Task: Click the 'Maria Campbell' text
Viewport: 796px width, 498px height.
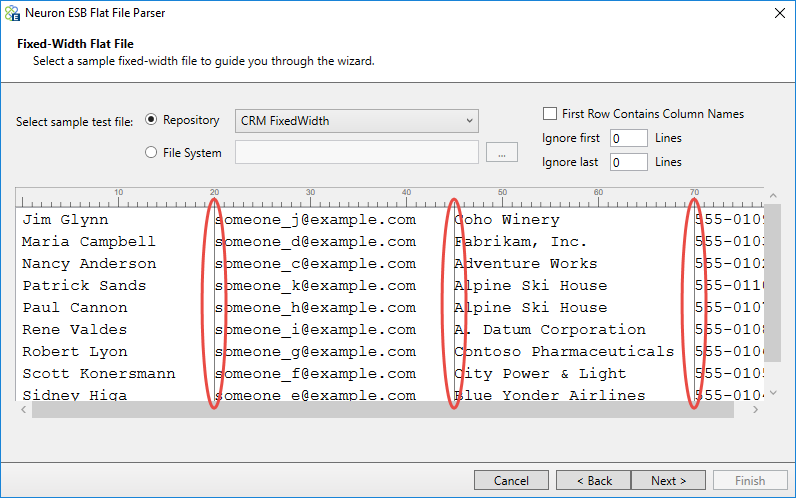Action: tap(89, 242)
